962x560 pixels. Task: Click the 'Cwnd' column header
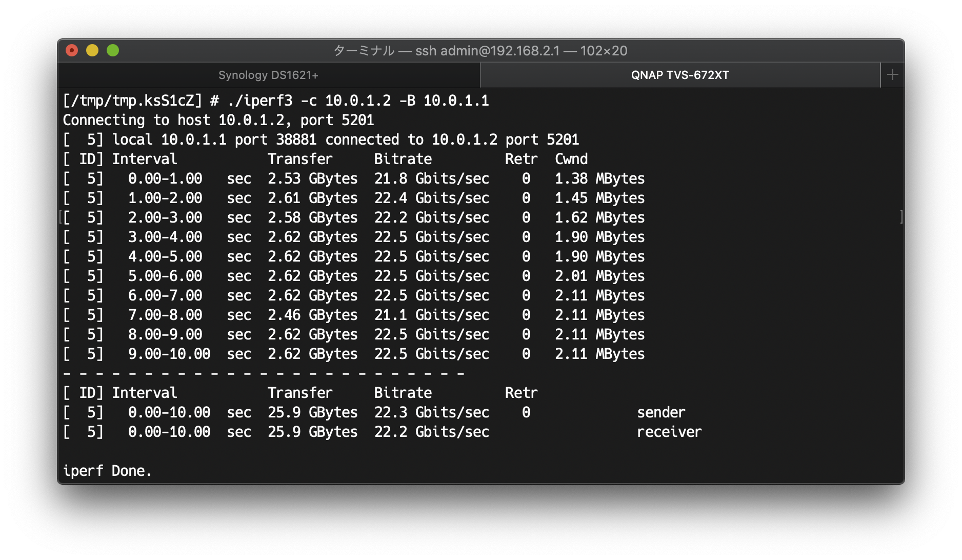[x=571, y=159]
